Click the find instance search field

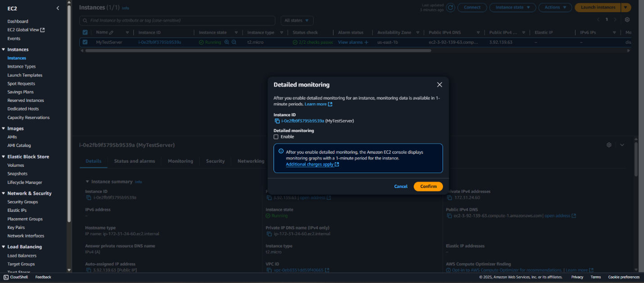[x=177, y=21]
